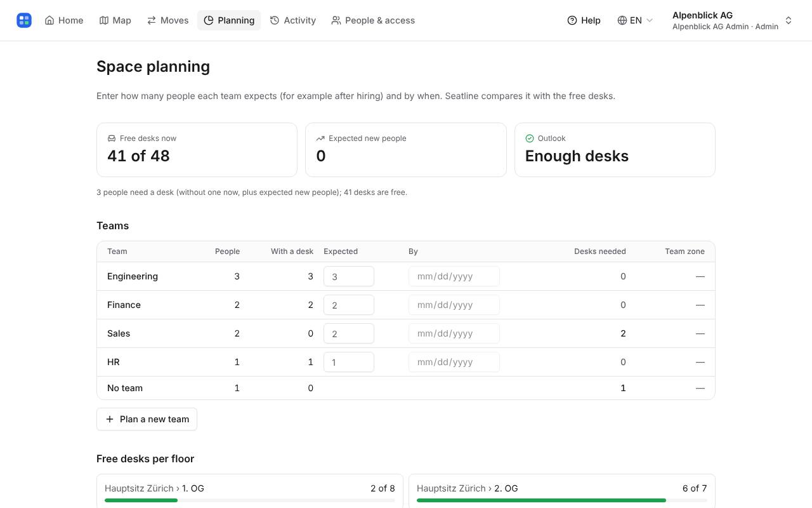812x508 pixels.
Task: Click Plan a new team button
Action: tap(147, 419)
